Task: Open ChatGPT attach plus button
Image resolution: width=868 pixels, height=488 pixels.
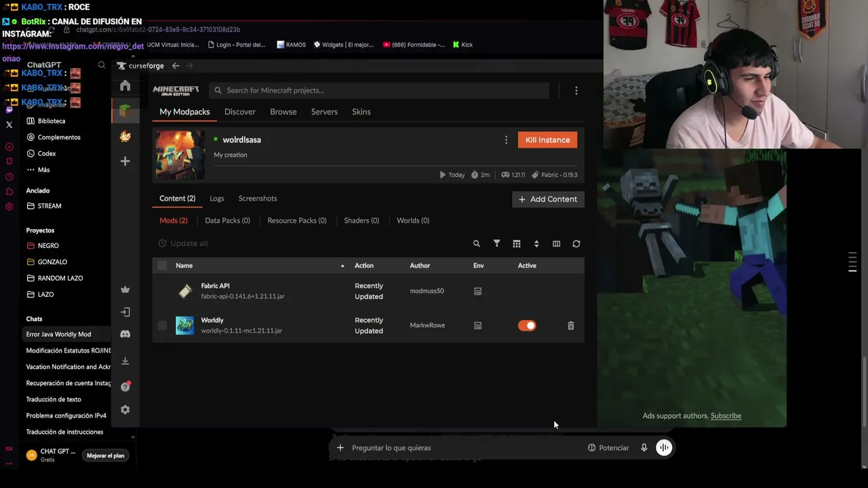Action: (x=340, y=448)
